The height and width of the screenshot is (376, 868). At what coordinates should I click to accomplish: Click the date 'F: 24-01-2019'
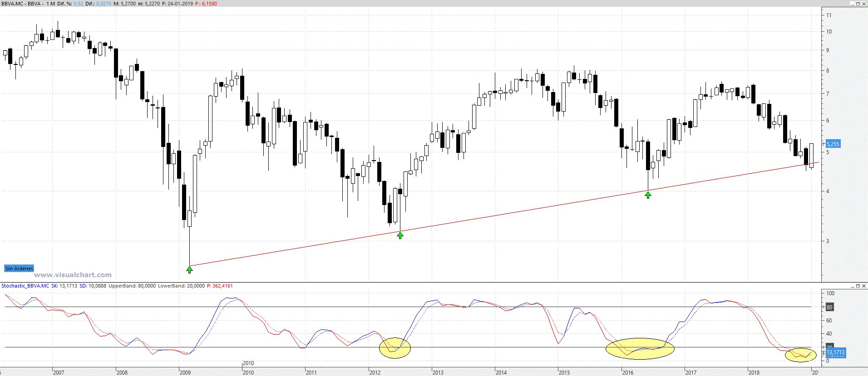pos(178,4)
